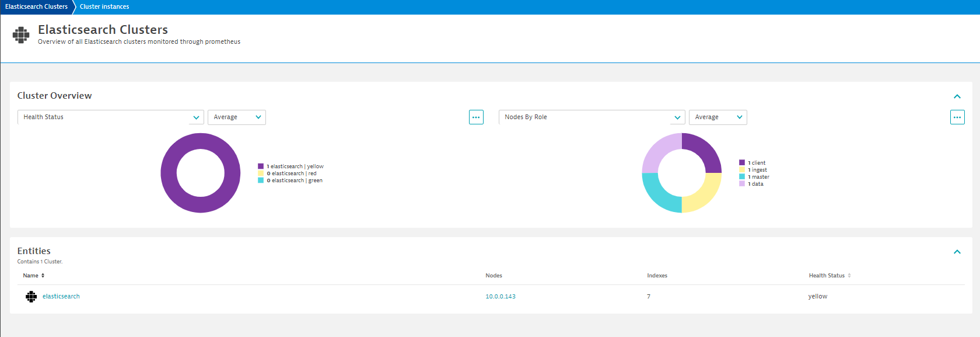Click the purple elasticsearch yellow legend swatch
Screen dimensions: 980x337
click(261, 166)
